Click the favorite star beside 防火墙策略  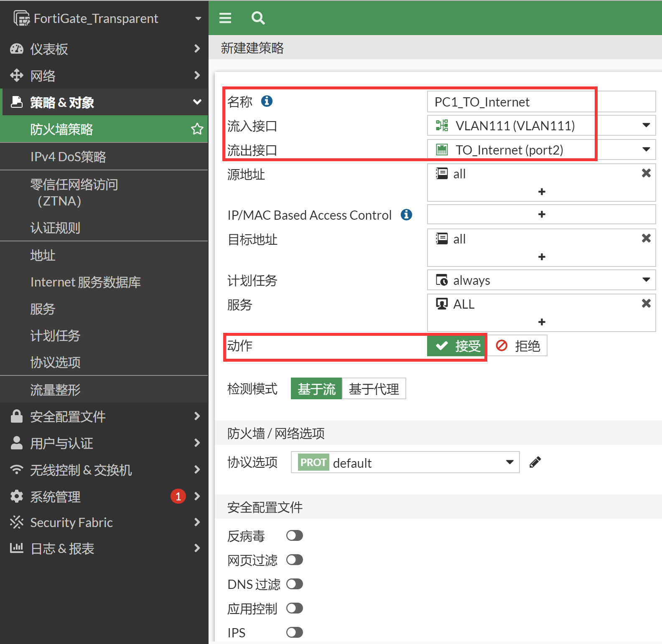tap(197, 129)
